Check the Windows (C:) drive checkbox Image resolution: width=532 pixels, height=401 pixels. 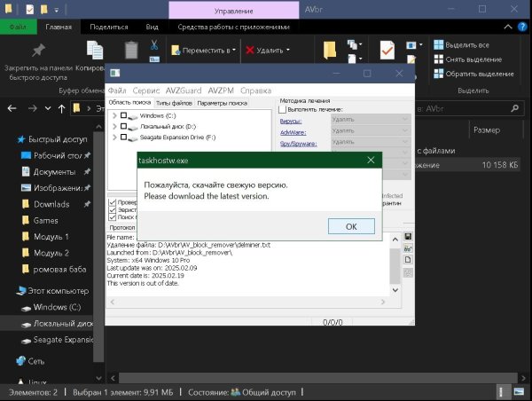(x=124, y=115)
